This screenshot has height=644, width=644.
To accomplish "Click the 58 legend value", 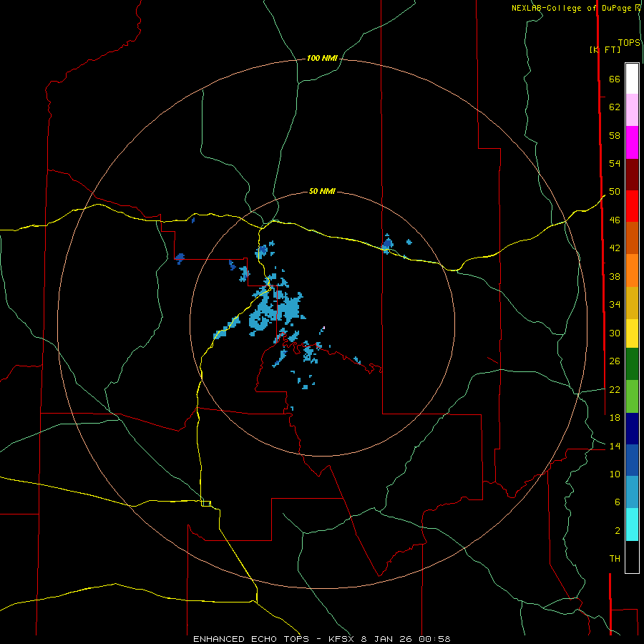I will coord(615,135).
